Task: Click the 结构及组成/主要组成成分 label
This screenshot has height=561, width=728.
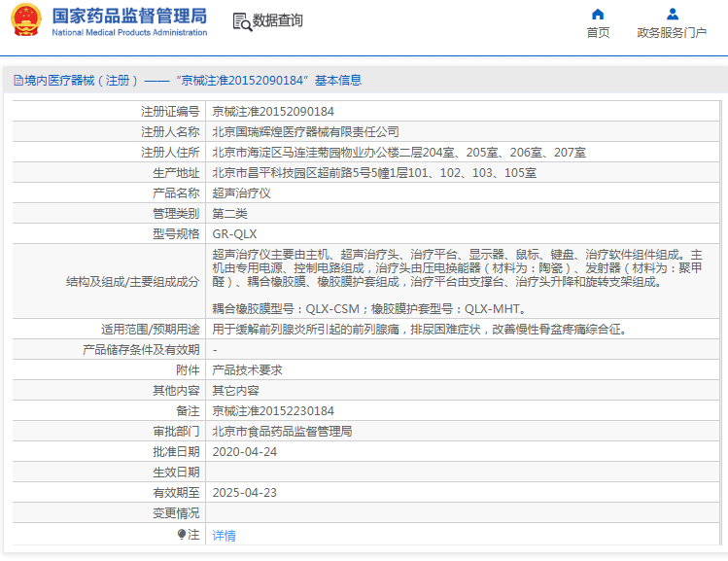Action: (133, 282)
